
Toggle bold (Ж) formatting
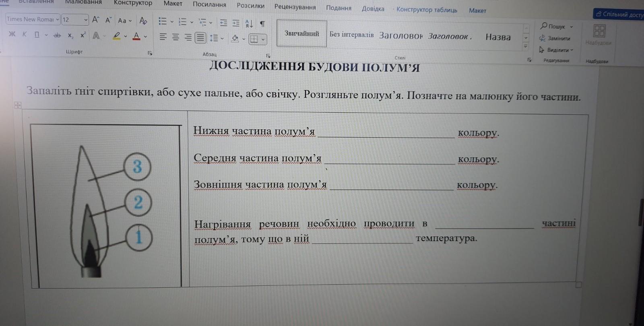pyautogui.click(x=12, y=34)
